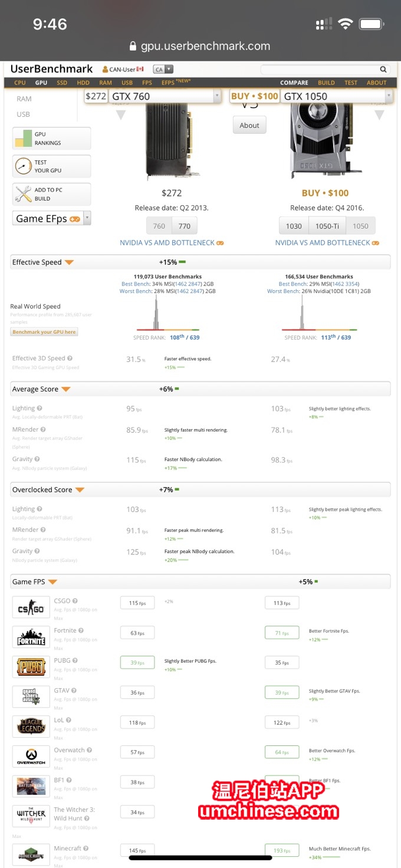401x868 pixels.
Task: Select the 1050-Ti comparison button
Action: 327,226
